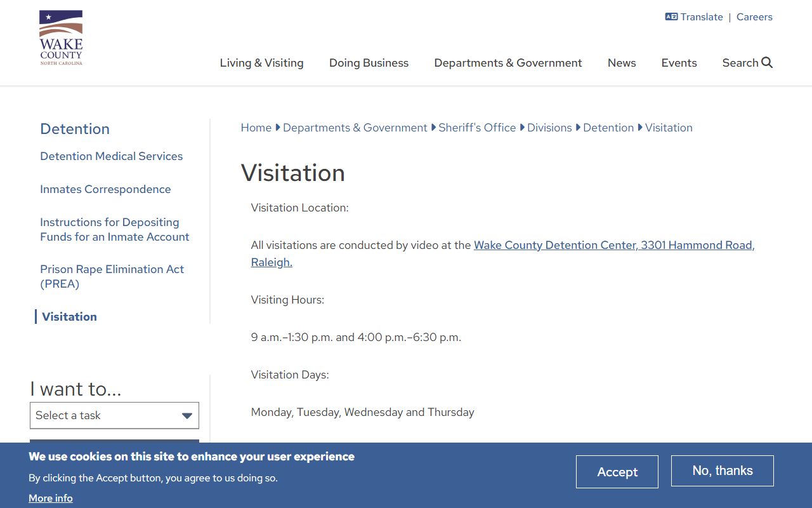Image resolution: width=812 pixels, height=508 pixels.
Task: Decline cookies with No, thanks button
Action: (723, 471)
